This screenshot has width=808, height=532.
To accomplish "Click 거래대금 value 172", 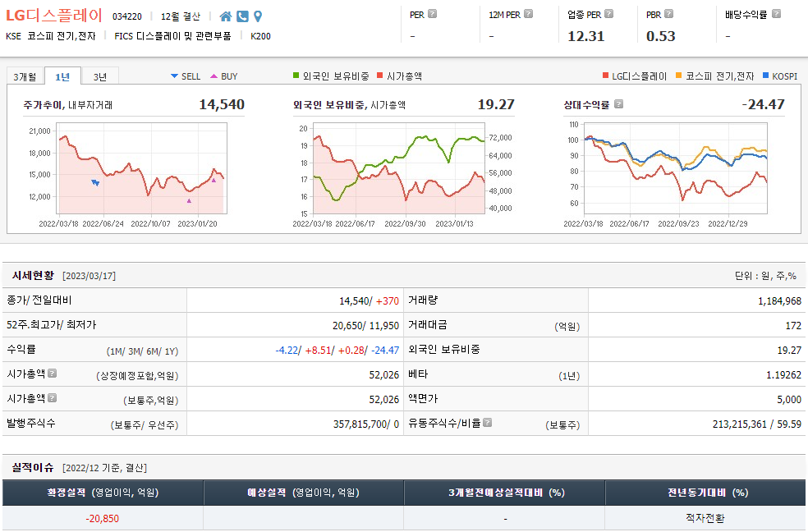I will click(793, 325).
